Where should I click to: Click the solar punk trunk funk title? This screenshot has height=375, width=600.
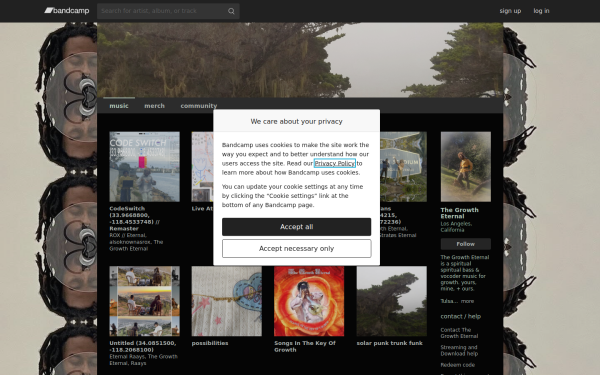[x=390, y=343]
